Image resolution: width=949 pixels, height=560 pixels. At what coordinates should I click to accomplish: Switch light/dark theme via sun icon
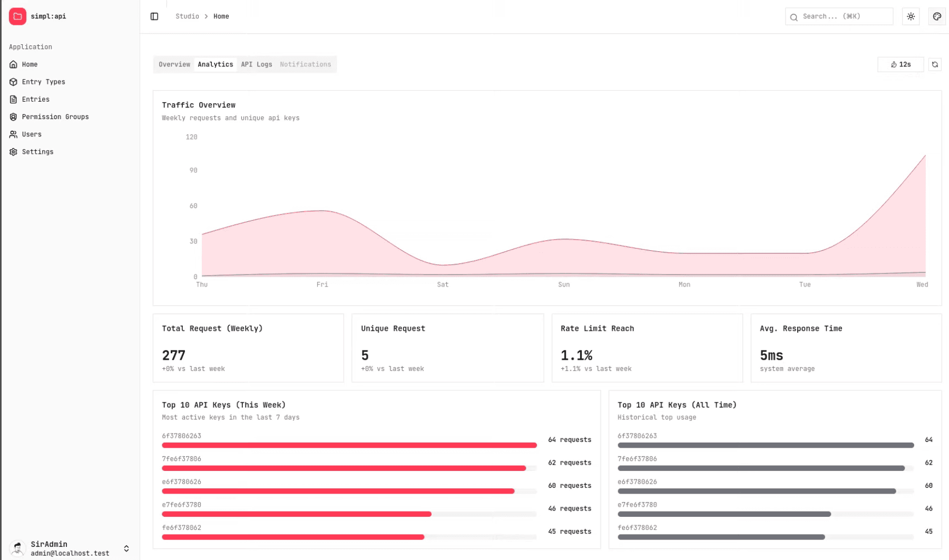[911, 16]
